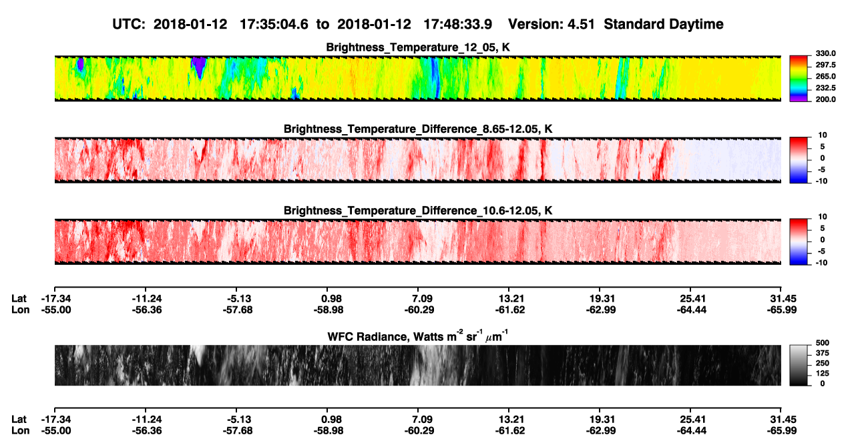
Task: Click upper axis latitude value -17.34
Action: point(56,298)
